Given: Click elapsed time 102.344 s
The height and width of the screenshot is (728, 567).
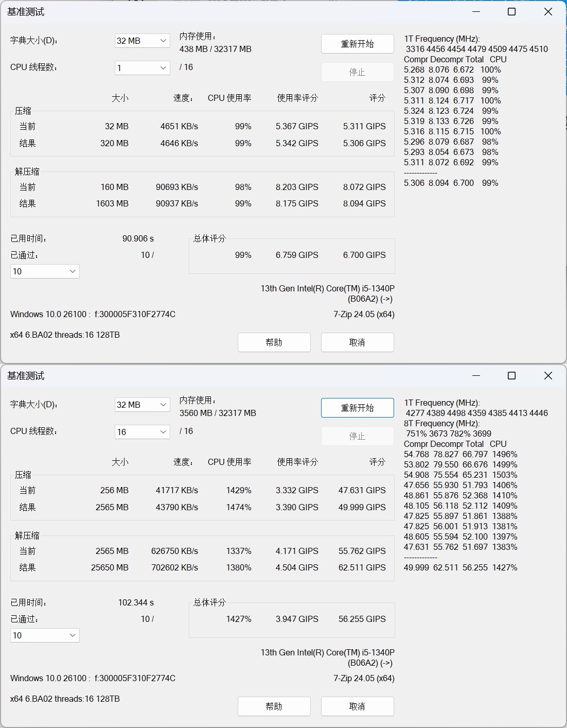Looking at the screenshot, I should (136, 602).
